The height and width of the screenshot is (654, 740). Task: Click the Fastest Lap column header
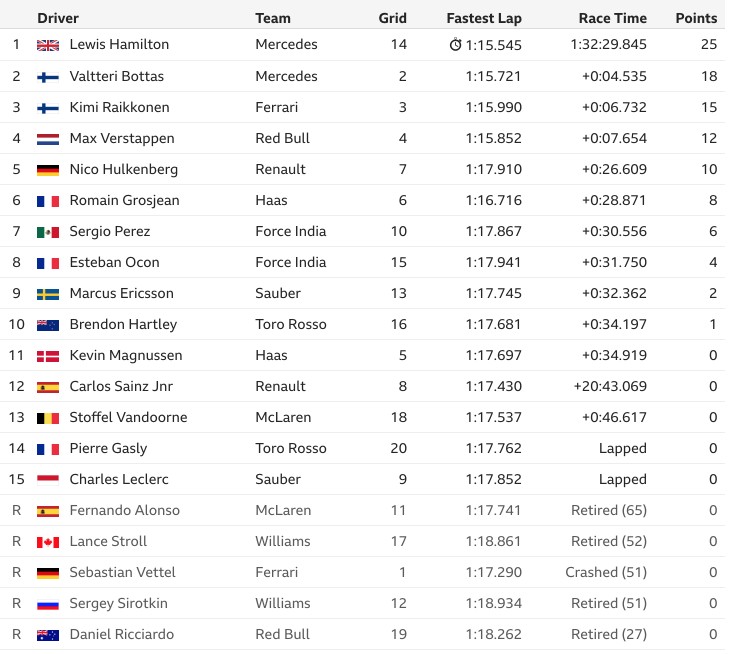tap(484, 18)
